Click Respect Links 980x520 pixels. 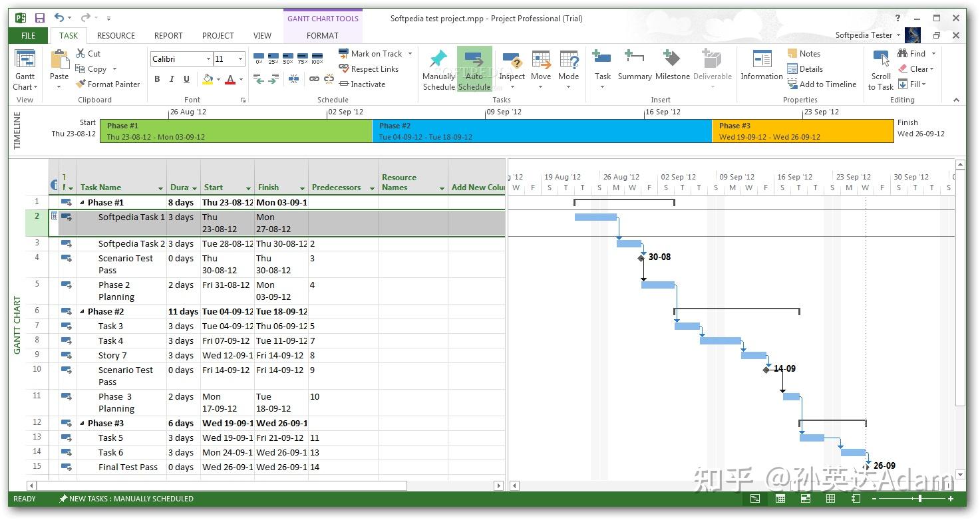pyautogui.click(x=369, y=69)
